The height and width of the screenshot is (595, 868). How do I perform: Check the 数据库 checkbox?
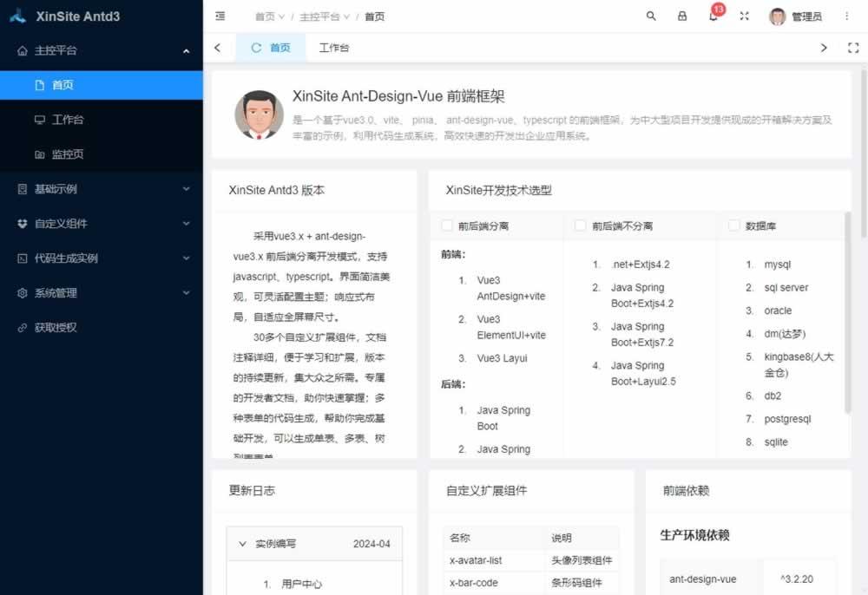click(x=733, y=225)
